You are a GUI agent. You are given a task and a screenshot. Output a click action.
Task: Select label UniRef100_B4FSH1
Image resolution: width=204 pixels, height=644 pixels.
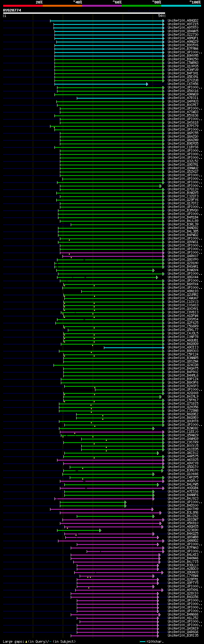pyautogui.click(x=183, y=73)
